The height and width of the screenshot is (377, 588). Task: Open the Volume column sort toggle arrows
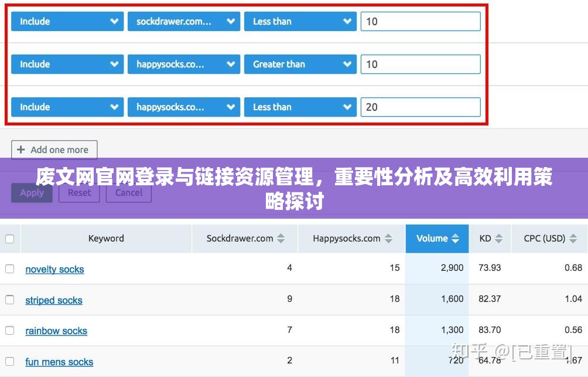[456, 239]
